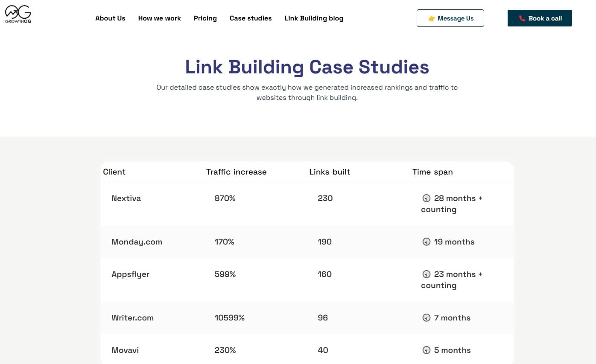Click the clock icon beside 28 months

tap(426, 198)
